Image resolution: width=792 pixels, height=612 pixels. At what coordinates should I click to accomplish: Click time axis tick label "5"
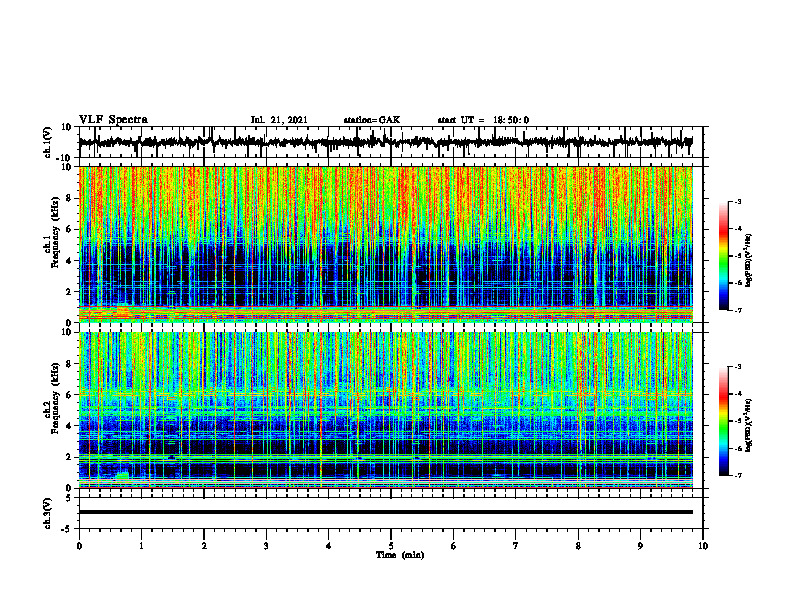391,546
